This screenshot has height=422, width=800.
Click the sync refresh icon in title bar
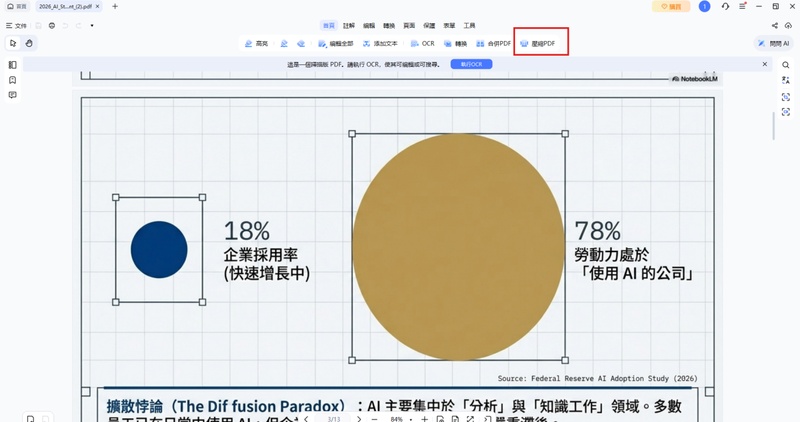coord(725,7)
